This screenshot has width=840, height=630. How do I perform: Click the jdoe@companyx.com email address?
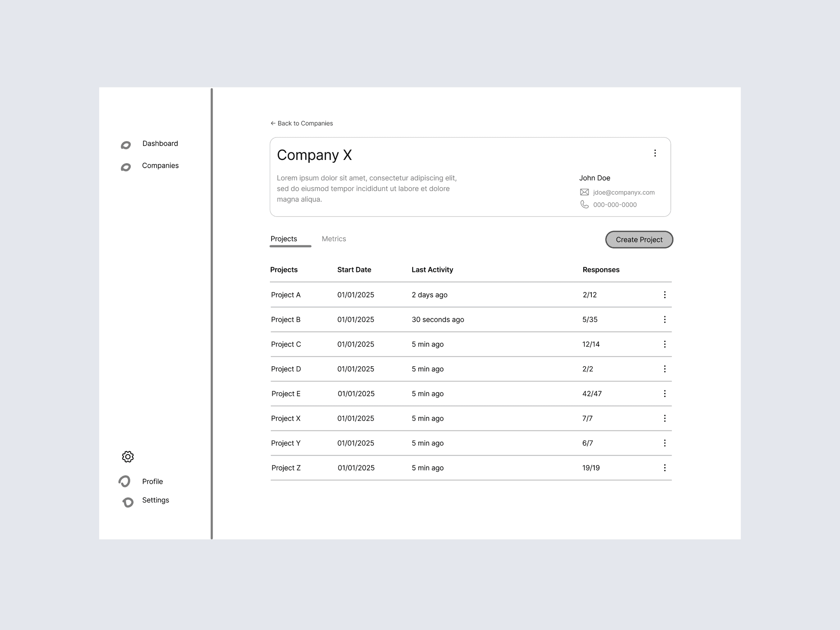click(x=623, y=192)
